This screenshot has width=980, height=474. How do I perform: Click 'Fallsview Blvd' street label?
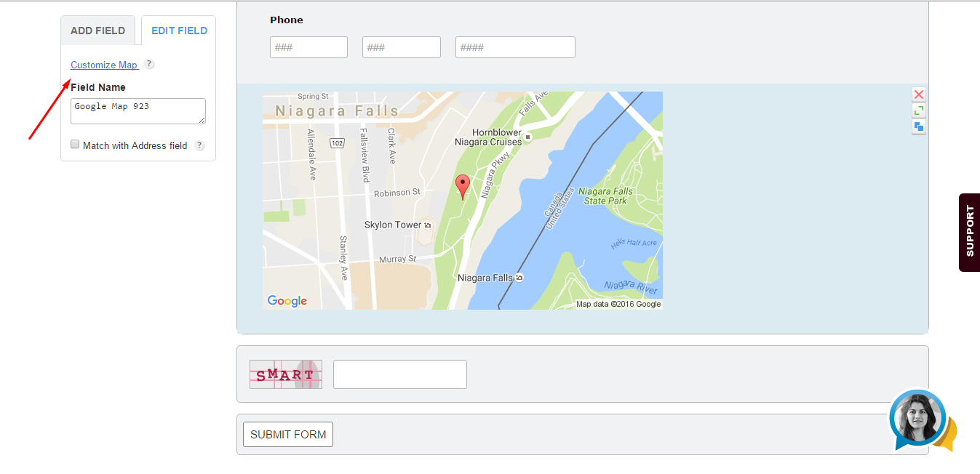point(366,156)
